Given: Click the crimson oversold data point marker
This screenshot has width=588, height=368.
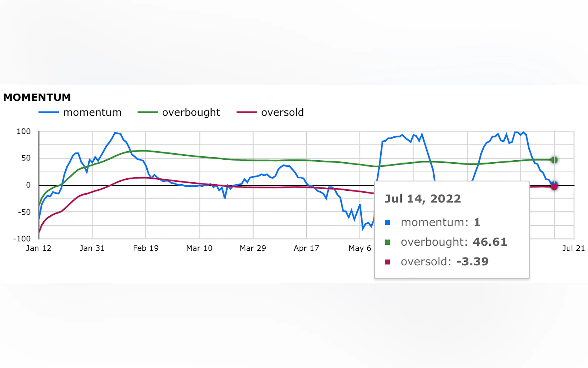Looking at the screenshot, I should pyautogui.click(x=554, y=187).
